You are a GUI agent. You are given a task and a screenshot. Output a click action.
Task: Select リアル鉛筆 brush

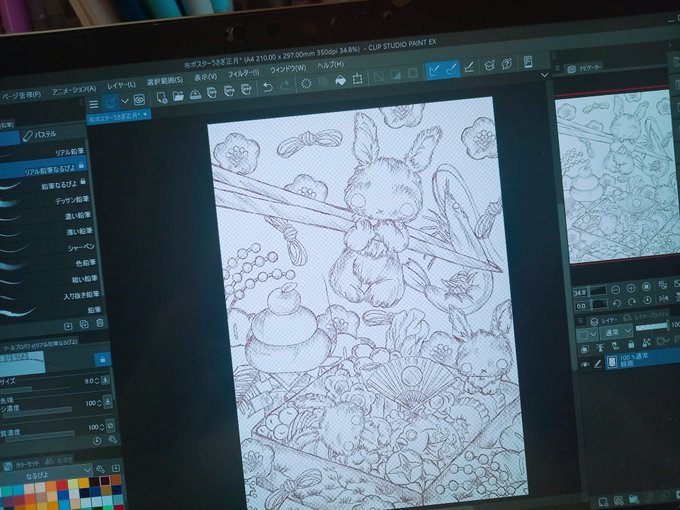pyautogui.click(x=43, y=153)
